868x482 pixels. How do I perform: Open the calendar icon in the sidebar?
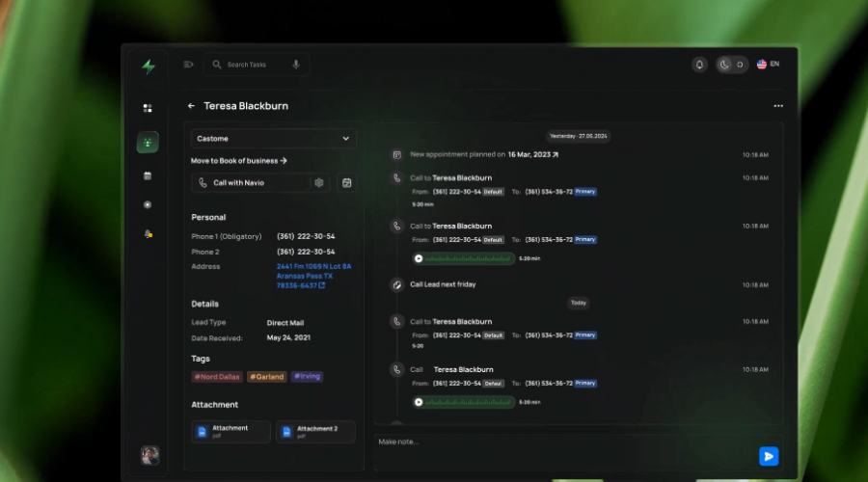148,176
